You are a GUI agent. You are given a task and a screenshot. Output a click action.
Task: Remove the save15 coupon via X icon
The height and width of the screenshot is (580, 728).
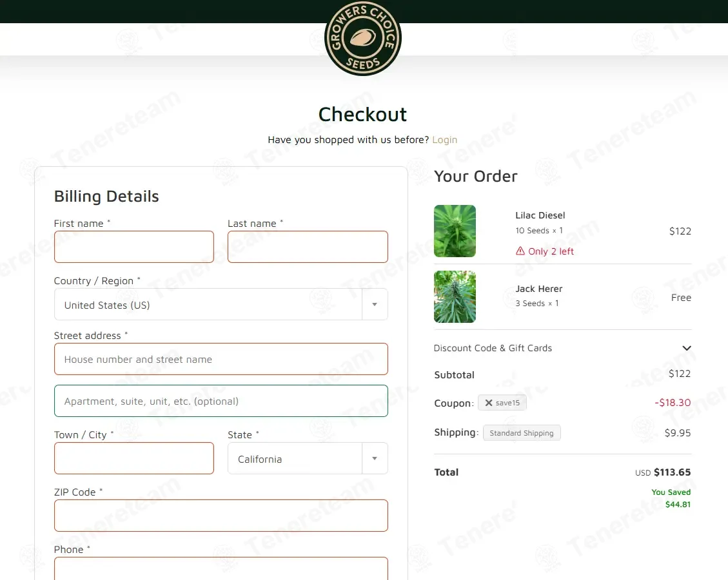(488, 403)
